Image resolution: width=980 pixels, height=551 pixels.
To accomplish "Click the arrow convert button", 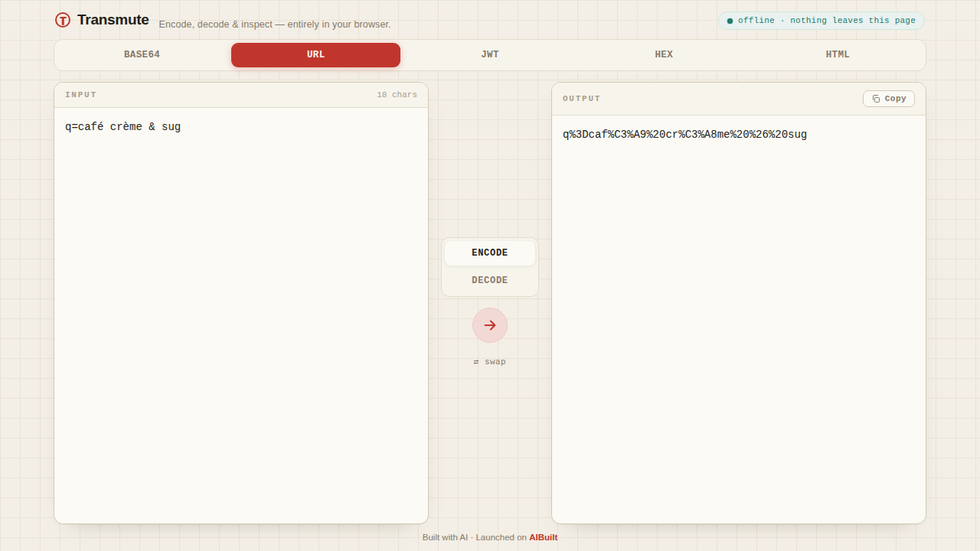I will click(x=490, y=325).
